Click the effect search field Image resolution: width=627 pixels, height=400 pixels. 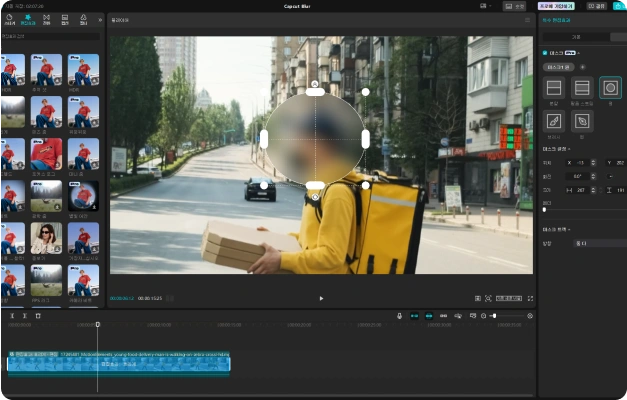point(51,36)
